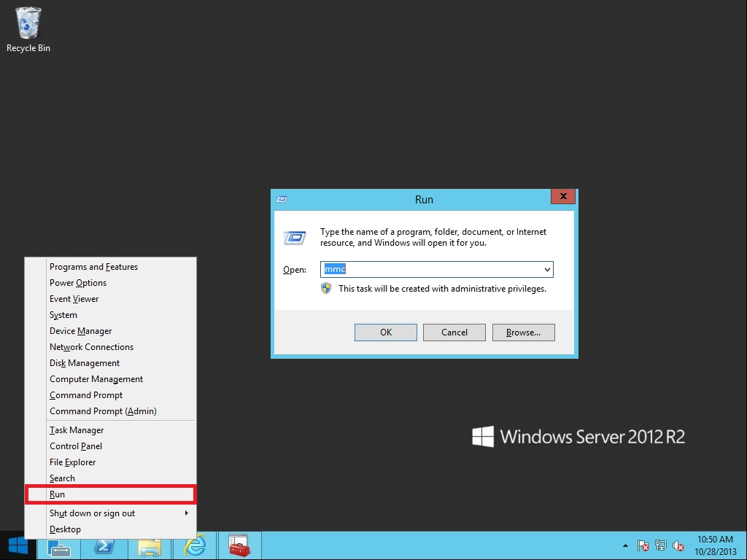Image resolution: width=747 pixels, height=560 pixels.
Task: Open the Recycle Bin desktop icon
Action: (28, 29)
